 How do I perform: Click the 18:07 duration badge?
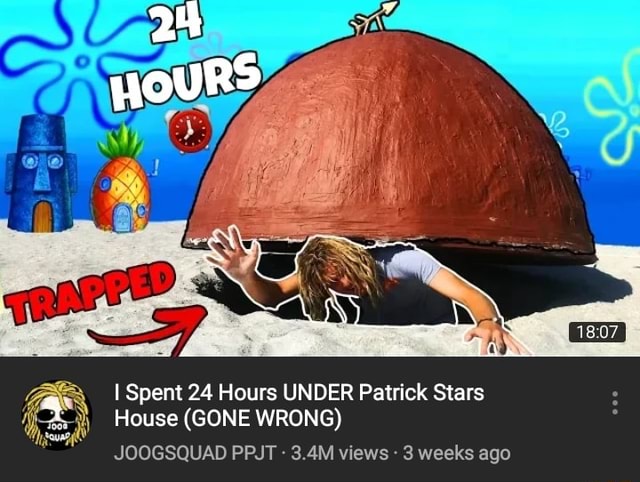click(597, 331)
